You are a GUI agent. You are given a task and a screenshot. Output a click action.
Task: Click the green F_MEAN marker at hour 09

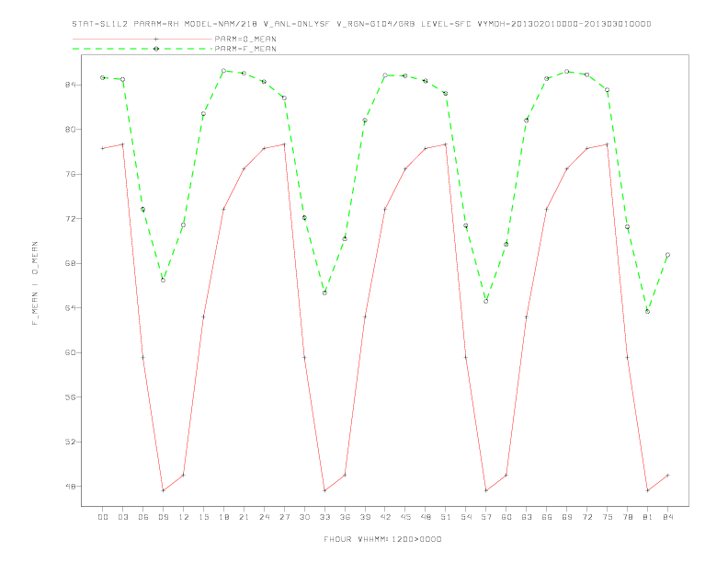coord(164,280)
